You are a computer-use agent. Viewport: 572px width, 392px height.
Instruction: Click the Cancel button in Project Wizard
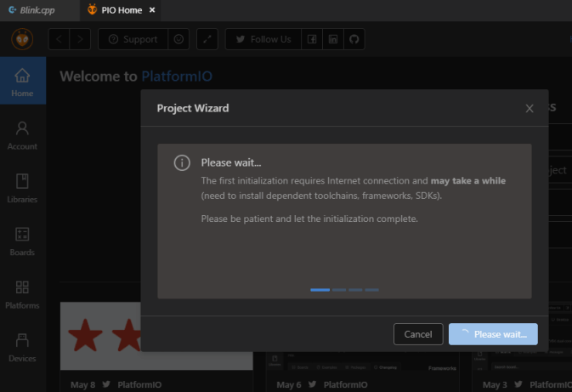[x=418, y=334]
